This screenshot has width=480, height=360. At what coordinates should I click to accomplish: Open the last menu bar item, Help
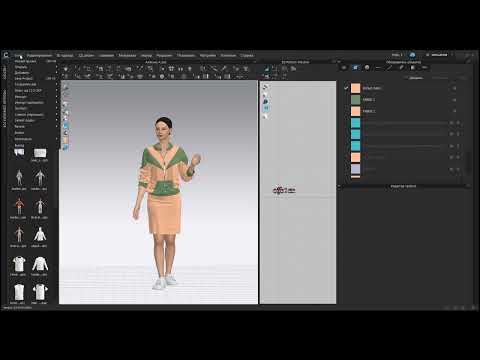[247, 55]
